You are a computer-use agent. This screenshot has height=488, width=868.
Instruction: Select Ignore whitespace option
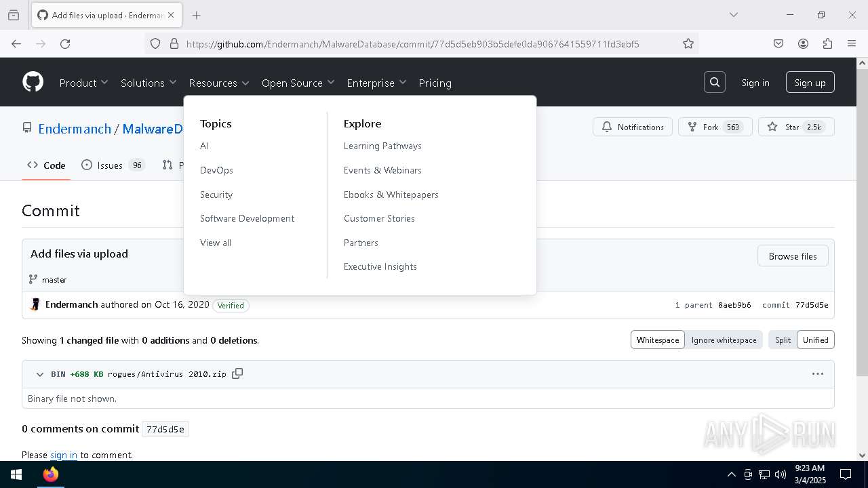pos(724,340)
